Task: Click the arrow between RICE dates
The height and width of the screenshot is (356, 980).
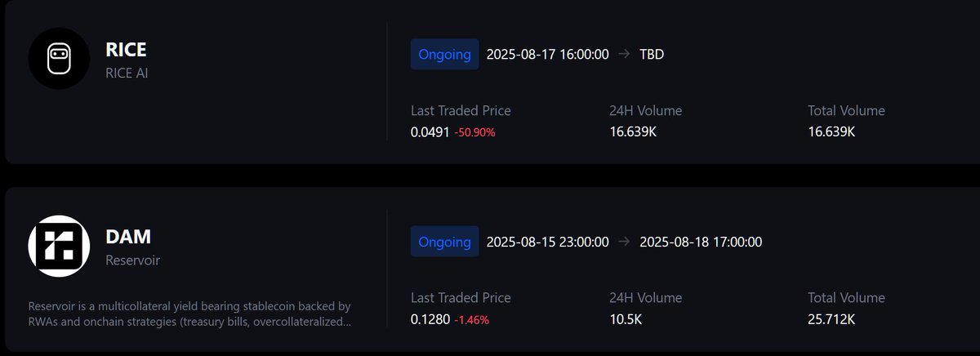Action: click(624, 55)
